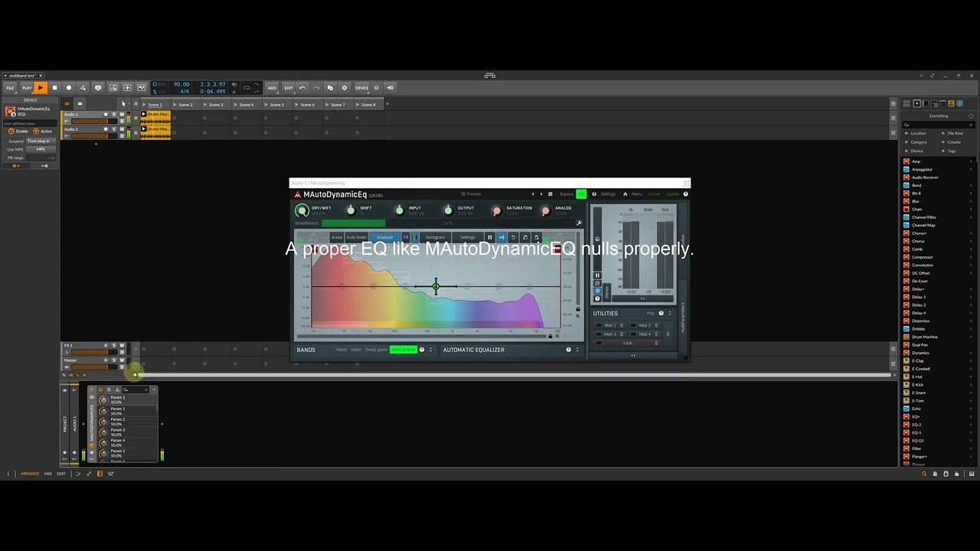Viewport: 980px width, 551px height.
Task: Arm global record in Bitwig transport
Action: pos(69,88)
